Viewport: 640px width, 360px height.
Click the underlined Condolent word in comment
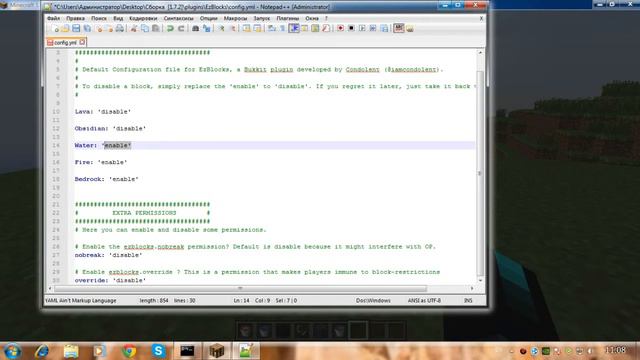(362, 69)
